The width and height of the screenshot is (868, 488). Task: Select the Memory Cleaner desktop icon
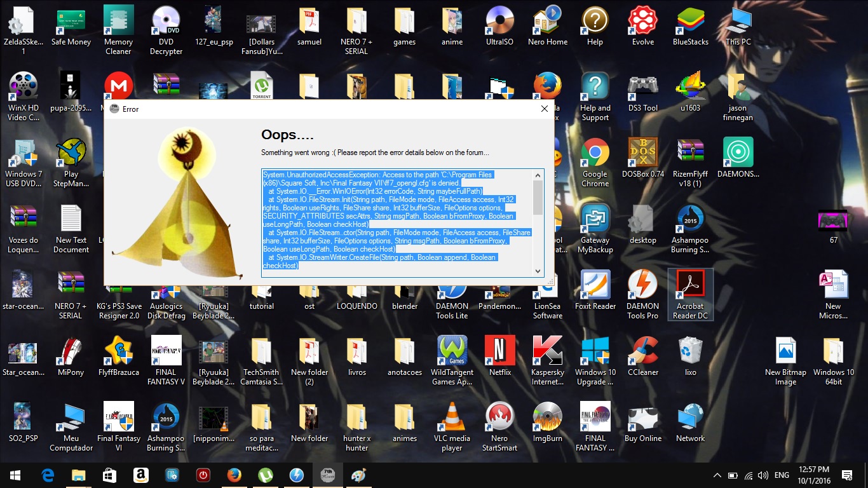click(x=119, y=31)
